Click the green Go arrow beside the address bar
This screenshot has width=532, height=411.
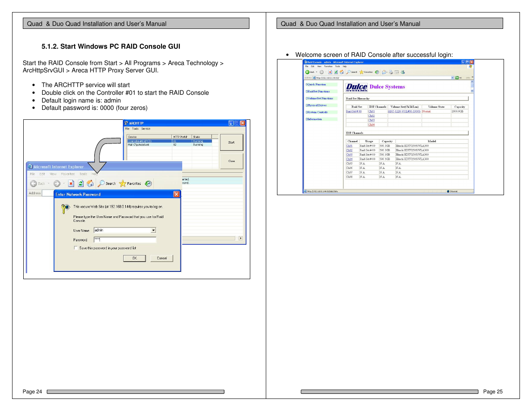point(457,78)
